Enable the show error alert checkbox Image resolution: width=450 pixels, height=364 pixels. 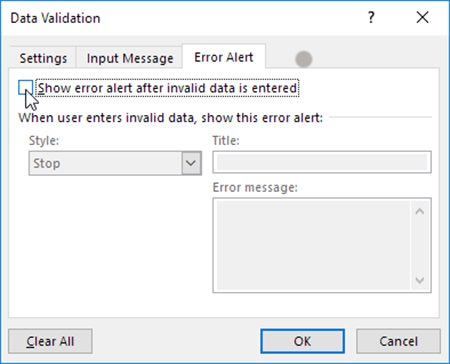coord(25,87)
